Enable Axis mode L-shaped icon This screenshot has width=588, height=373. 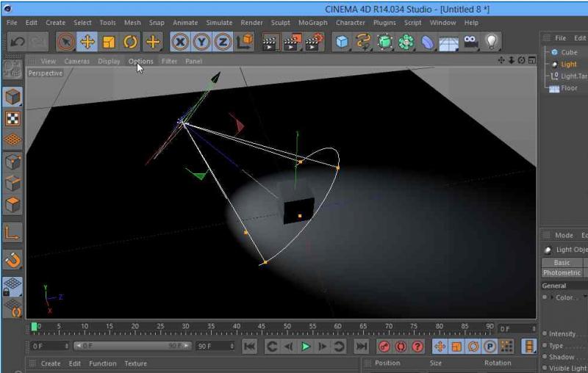coord(12,233)
